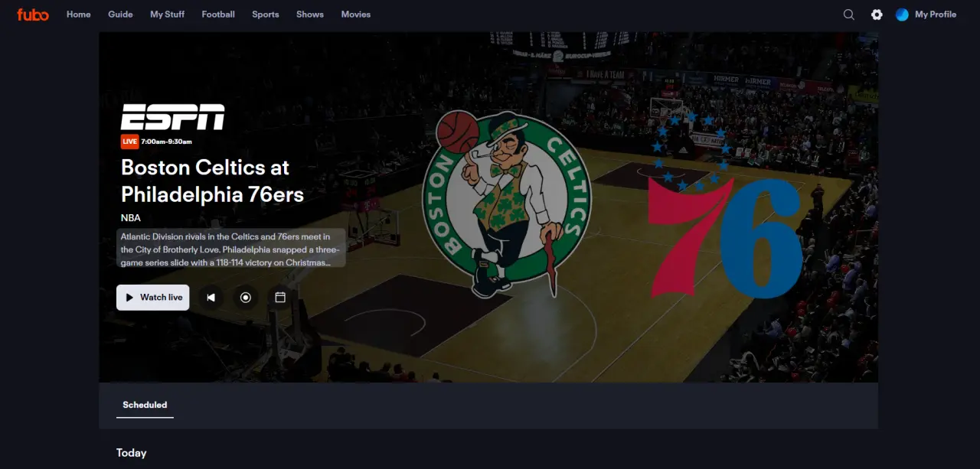Click the ESPN channel logo
Screen dimensions: 980x469
pos(172,117)
